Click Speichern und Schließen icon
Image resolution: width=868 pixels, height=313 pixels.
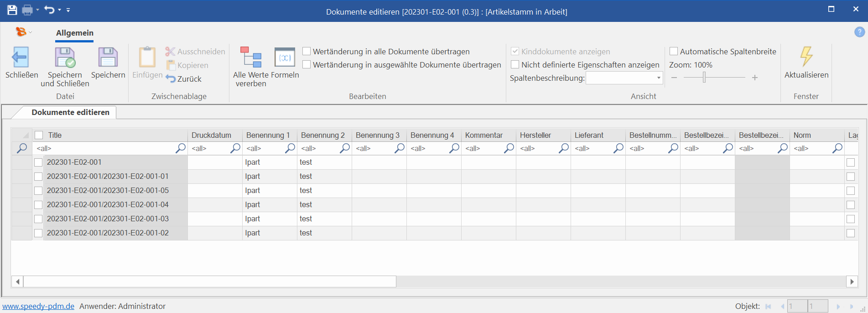click(65, 57)
